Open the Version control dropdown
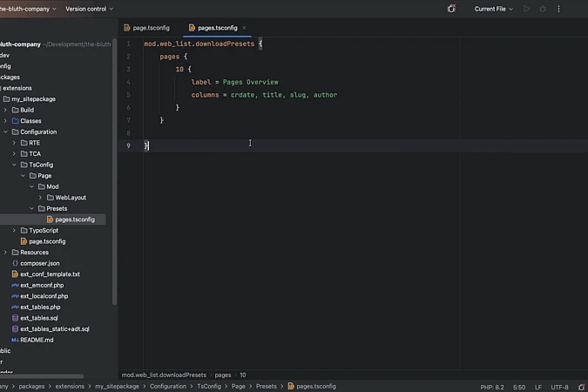Viewport: 588px width, 392px height. pos(88,9)
